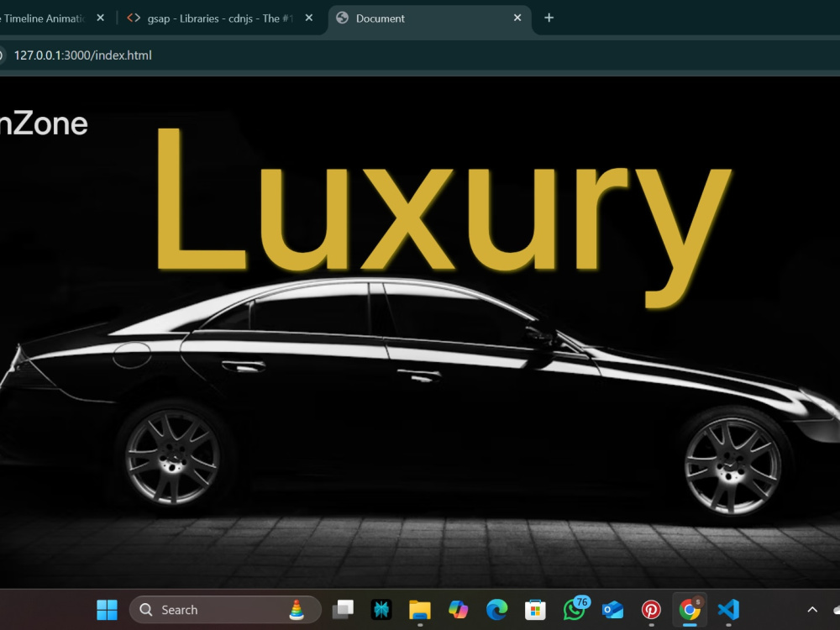Viewport: 840px width, 630px height.
Task: Open Outlook from the taskbar
Action: click(x=612, y=610)
